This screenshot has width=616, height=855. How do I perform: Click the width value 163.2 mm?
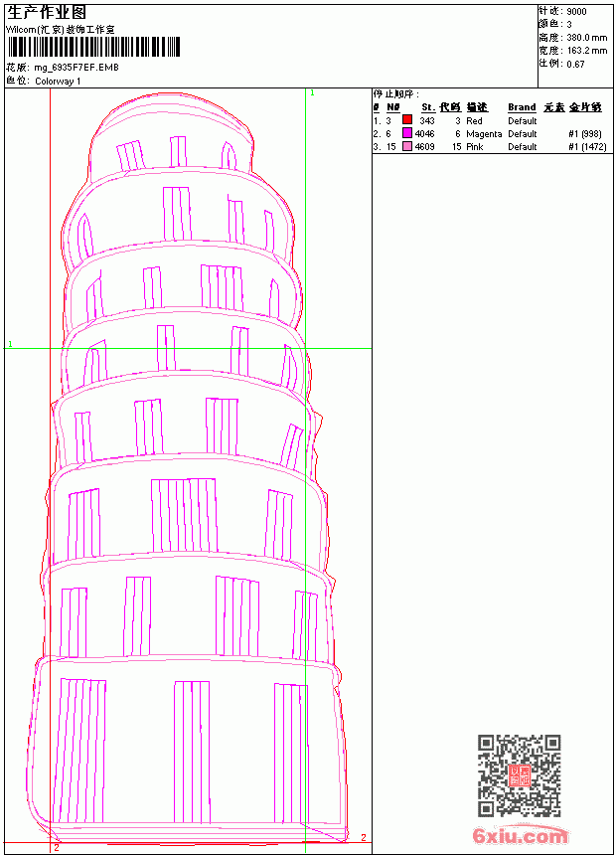click(x=586, y=51)
